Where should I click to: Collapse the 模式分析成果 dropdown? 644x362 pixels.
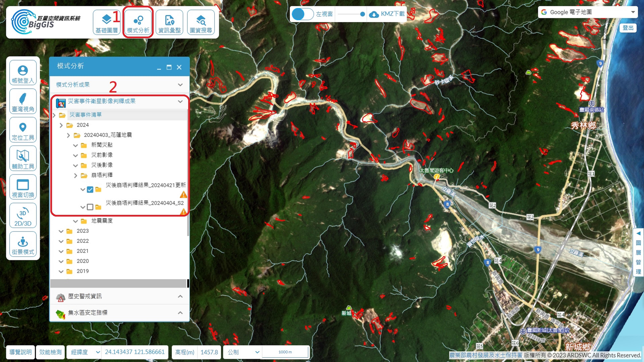pyautogui.click(x=180, y=85)
